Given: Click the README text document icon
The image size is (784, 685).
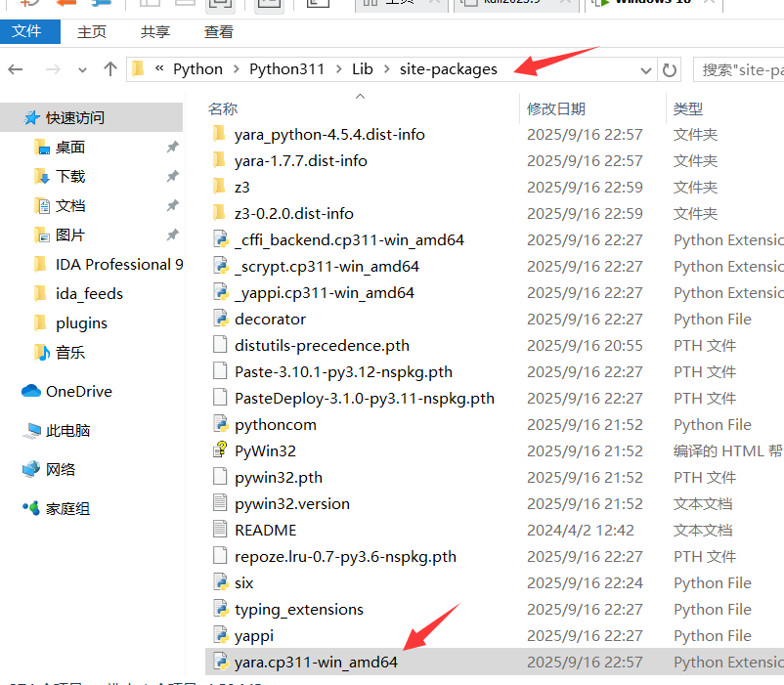Looking at the screenshot, I should click(x=220, y=530).
